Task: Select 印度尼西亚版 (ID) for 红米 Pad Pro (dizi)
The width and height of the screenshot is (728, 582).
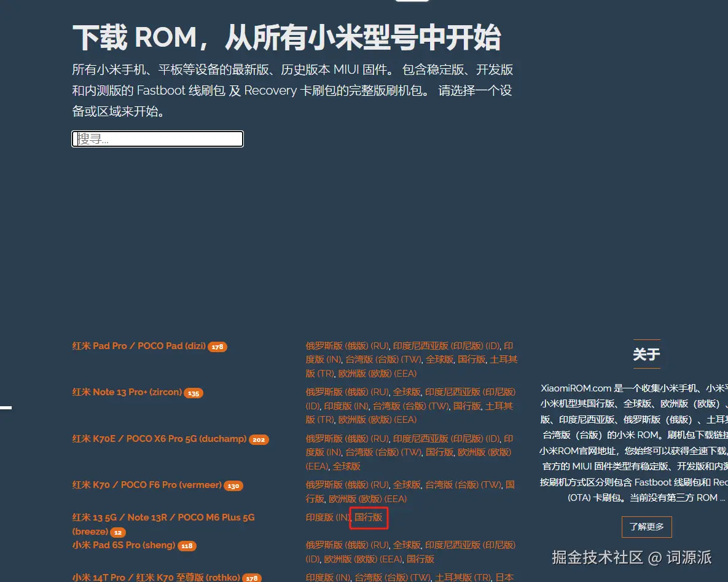Action: click(446, 346)
